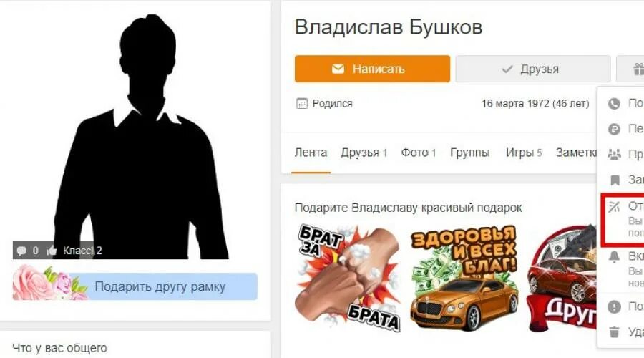Click the orange Написать button
Viewport: 644px width, 358px height.
[x=372, y=69]
